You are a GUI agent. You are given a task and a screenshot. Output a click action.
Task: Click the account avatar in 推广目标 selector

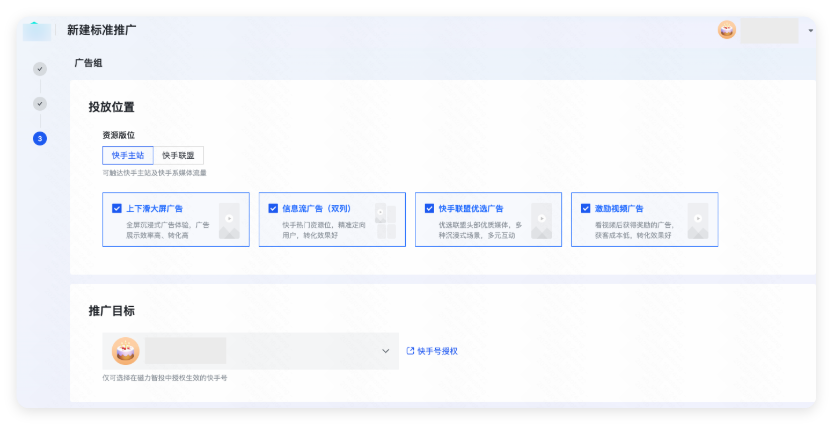(x=125, y=351)
